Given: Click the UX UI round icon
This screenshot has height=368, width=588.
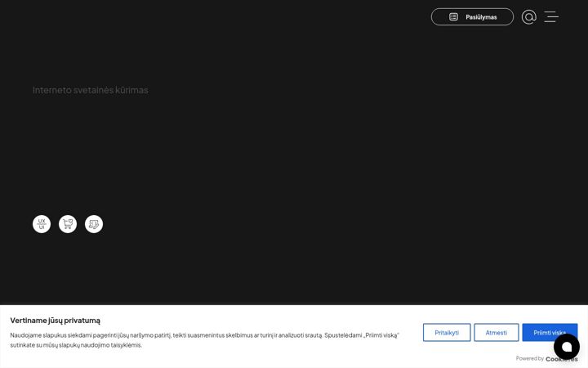Looking at the screenshot, I should 42,224.
